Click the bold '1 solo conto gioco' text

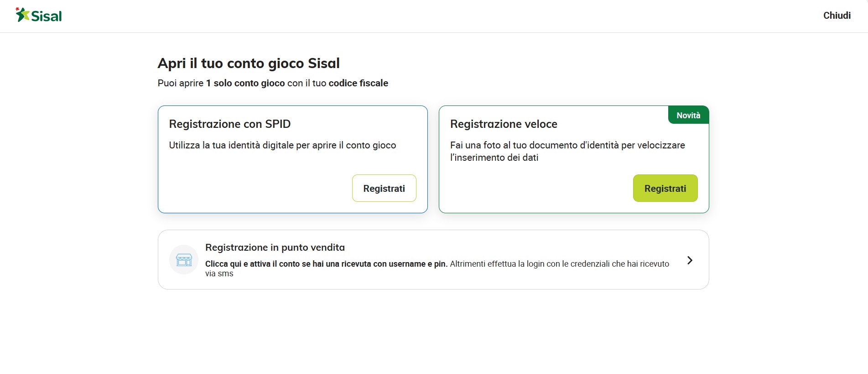pos(245,83)
